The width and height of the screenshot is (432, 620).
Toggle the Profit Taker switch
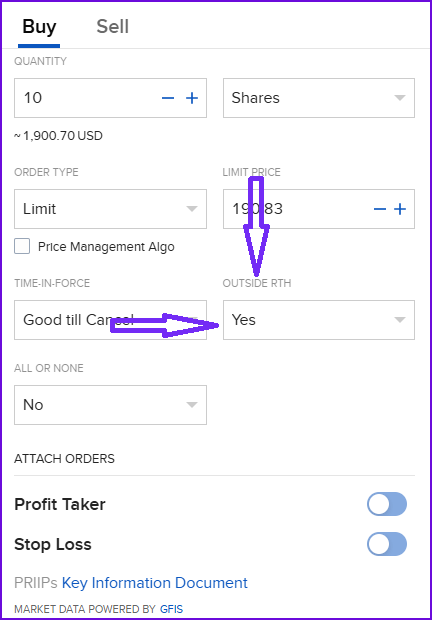pos(387,504)
